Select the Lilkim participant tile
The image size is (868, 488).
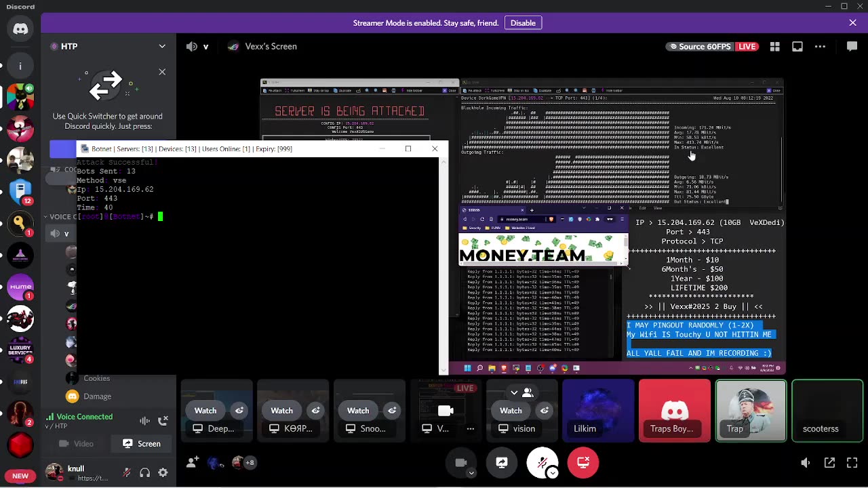(598, 411)
